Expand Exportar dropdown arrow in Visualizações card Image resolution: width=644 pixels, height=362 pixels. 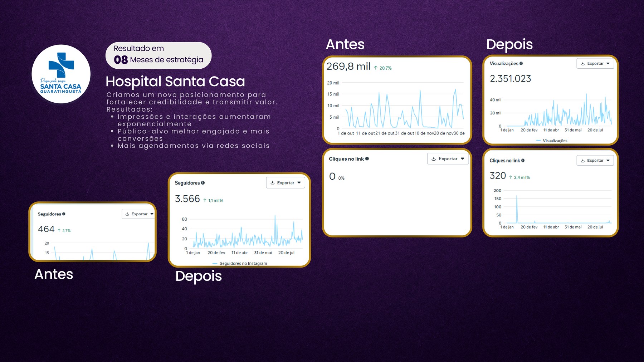coord(608,64)
